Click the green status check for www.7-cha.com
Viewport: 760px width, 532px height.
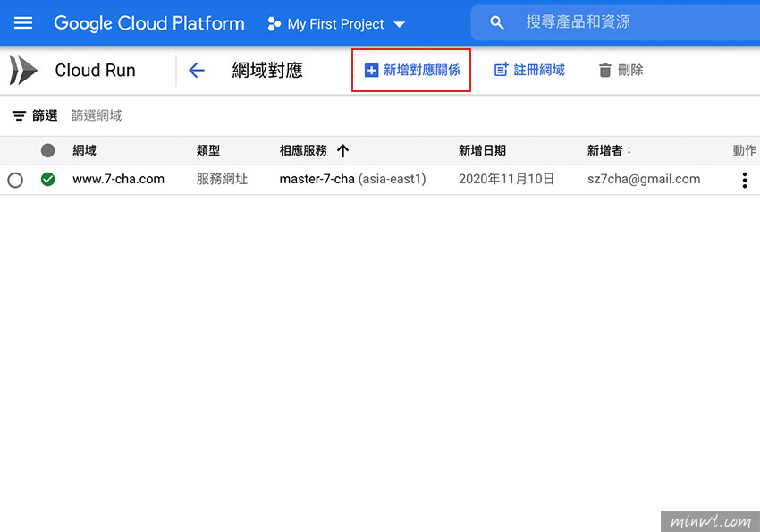[47, 180]
